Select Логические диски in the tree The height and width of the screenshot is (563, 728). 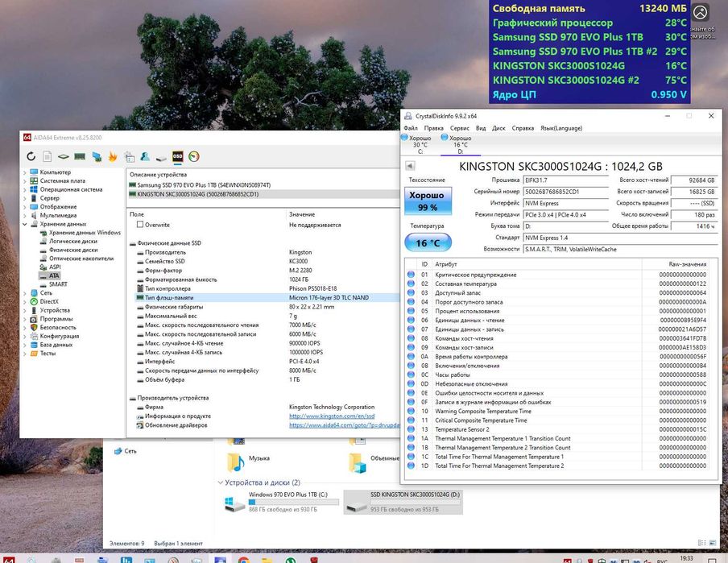click(x=73, y=241)
